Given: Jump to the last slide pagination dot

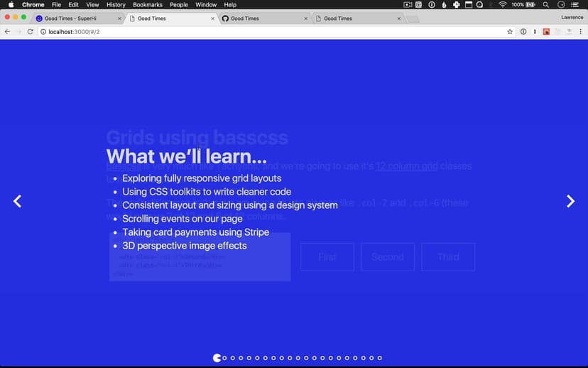Looking at the screenshot, I should coord(380,358).
